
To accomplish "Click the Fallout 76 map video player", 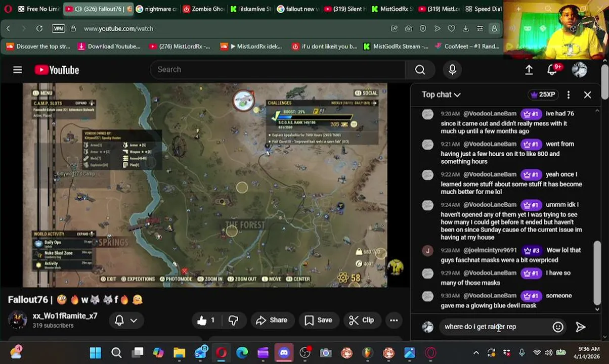I will [x=205, y=185].
